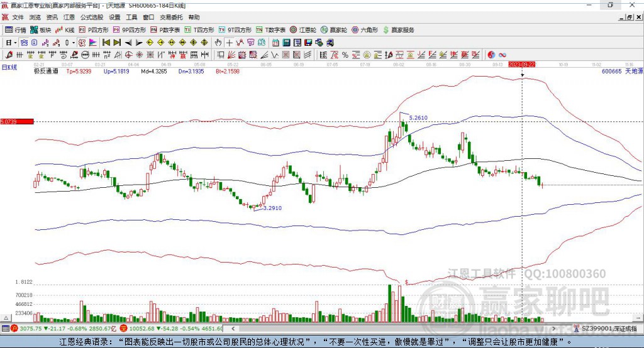Open the P四方形 tool
The image size is (644, 348).
(94, 30)
